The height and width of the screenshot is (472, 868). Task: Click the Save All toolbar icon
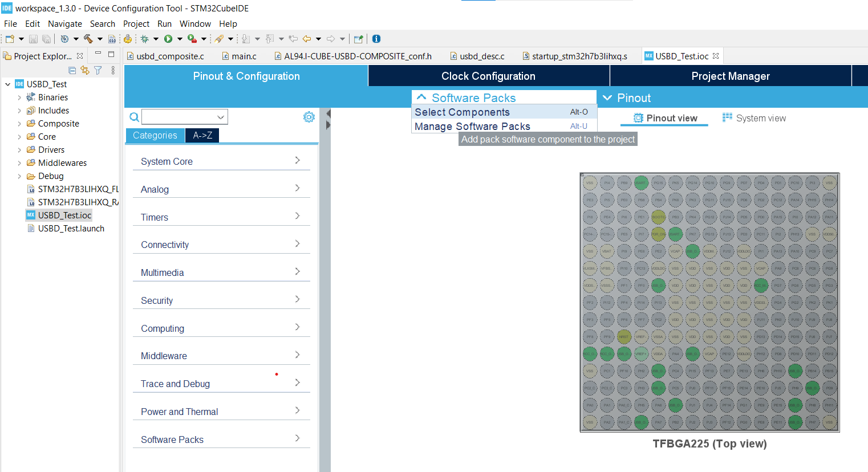46,39
